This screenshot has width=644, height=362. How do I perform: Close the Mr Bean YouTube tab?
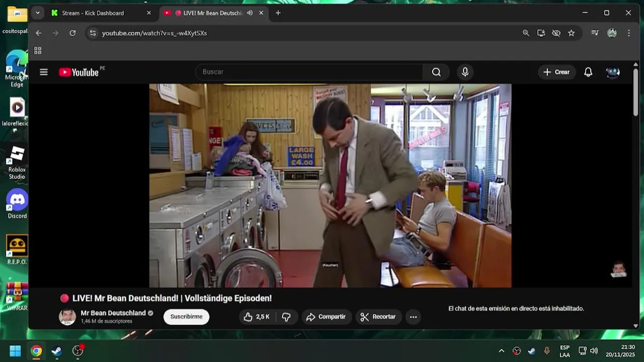261,13
